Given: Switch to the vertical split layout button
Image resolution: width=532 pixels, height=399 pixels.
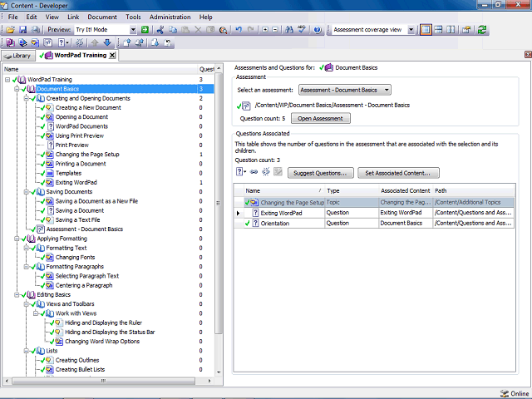Looking at the screenshot, I should pos(451,30).
